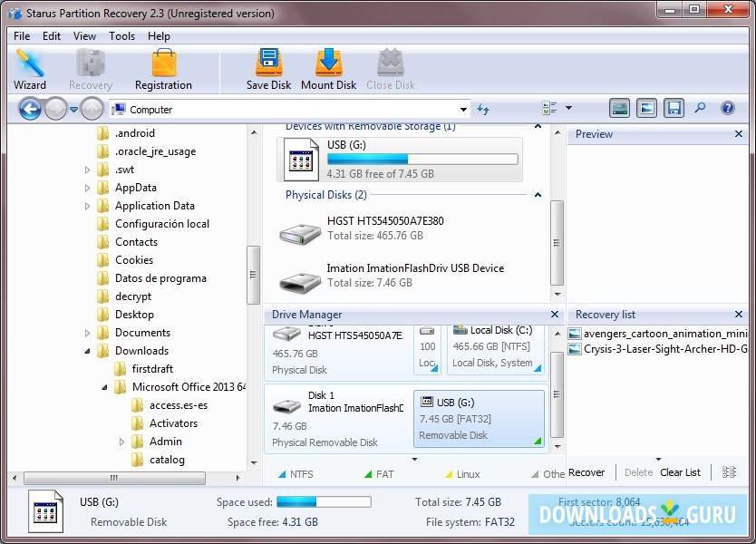756x544 pixels.
Task: Click the Help question mark icon
Action: point(727,108)
